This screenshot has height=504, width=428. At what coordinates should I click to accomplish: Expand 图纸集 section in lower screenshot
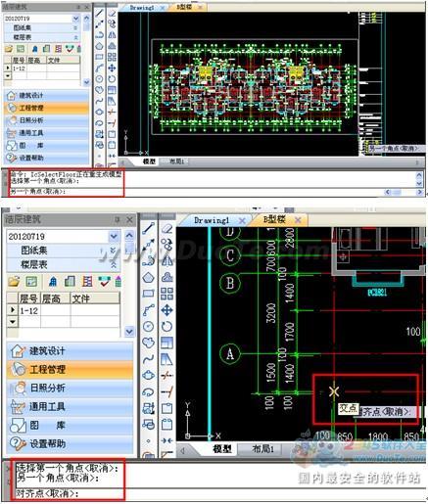tap(113, 251)
